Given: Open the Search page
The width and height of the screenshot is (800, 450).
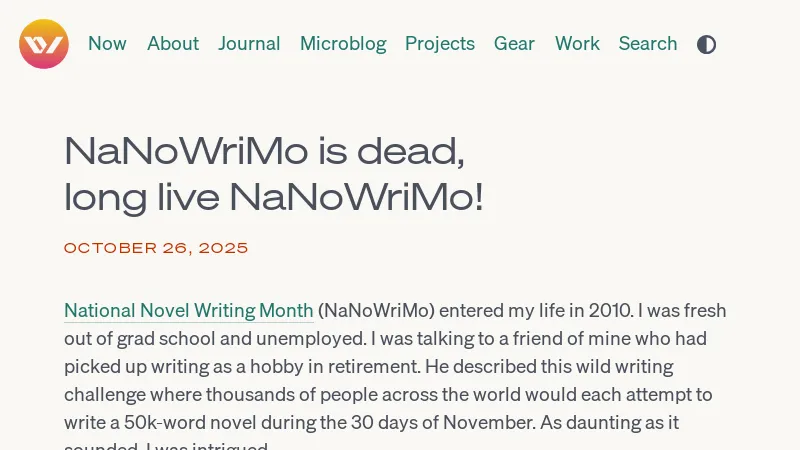Looking at the screenshot, I should pos(648,44).
